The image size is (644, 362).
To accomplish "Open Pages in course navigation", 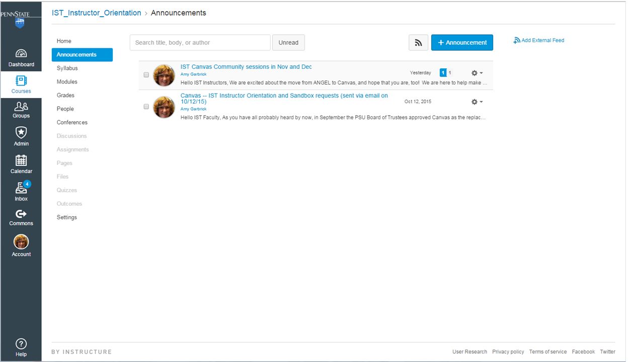I will point(64,163).
